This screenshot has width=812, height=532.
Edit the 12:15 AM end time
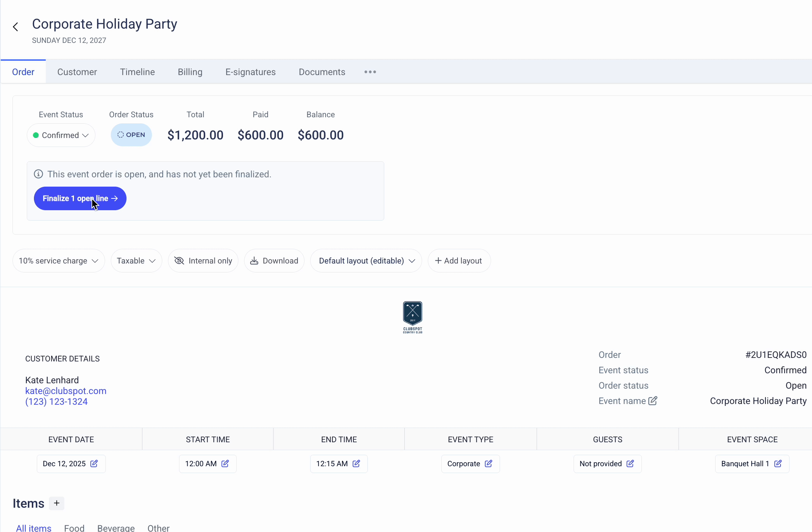click(x=356, y=464)
